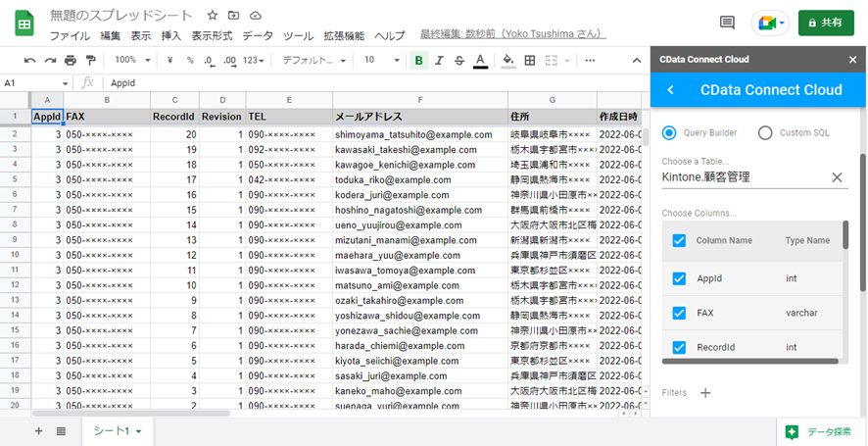868x446 pixels.
Task: Click the formula bar input
Action: 376,83
